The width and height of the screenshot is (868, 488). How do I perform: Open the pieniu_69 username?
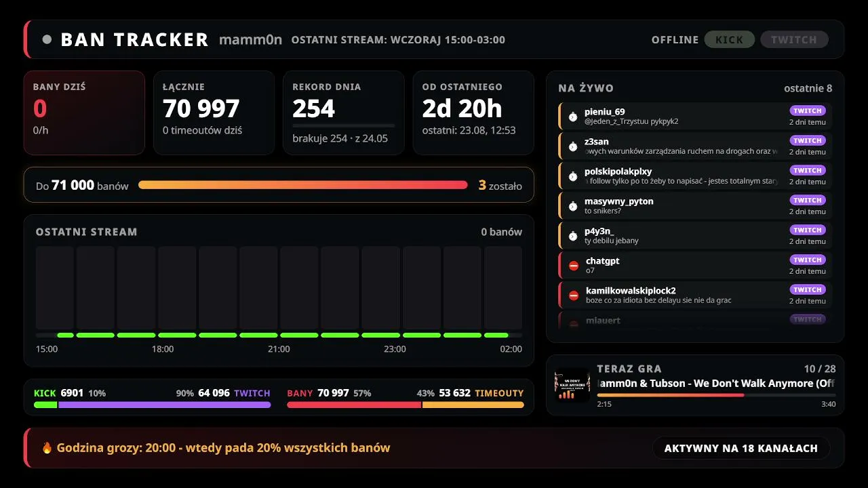pyautogui.click(x=605, y=112)
